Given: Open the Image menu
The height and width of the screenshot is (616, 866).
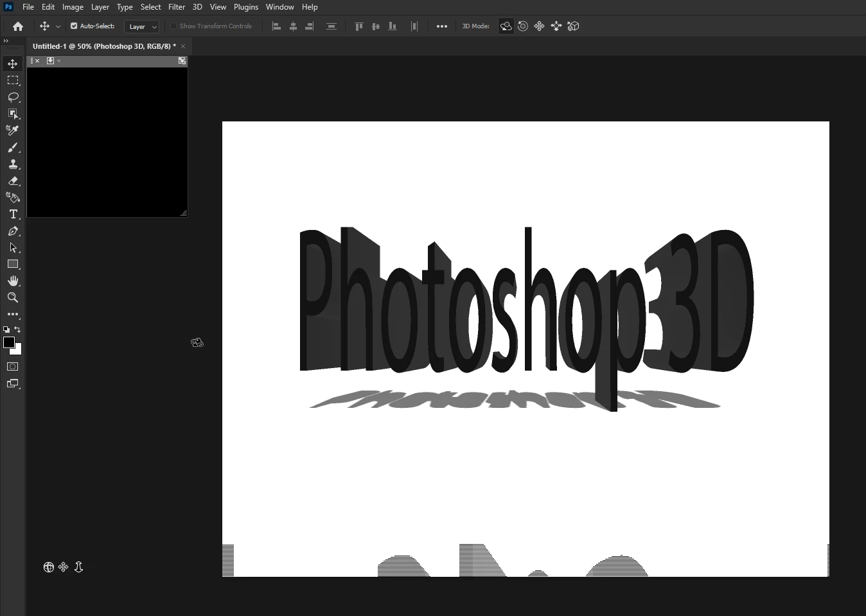Looking at the screenshot, I should coord(73,7).
